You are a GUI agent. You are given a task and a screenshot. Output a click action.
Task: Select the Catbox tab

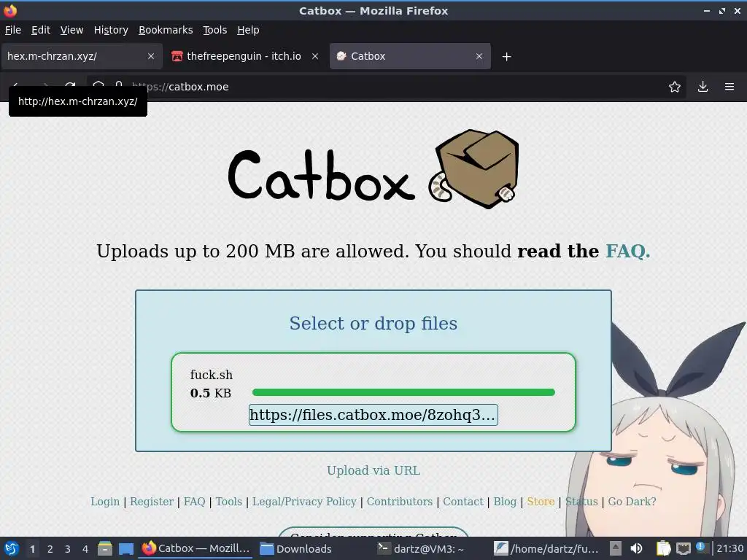(410, 56)
